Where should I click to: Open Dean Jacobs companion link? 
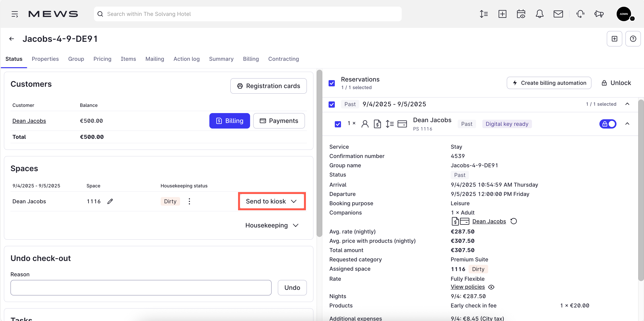click(x=489, y=221)
